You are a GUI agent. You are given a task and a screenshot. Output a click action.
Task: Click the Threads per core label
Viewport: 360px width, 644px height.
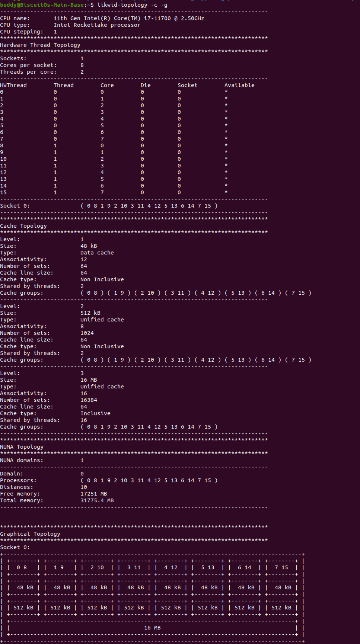point(28,72)
